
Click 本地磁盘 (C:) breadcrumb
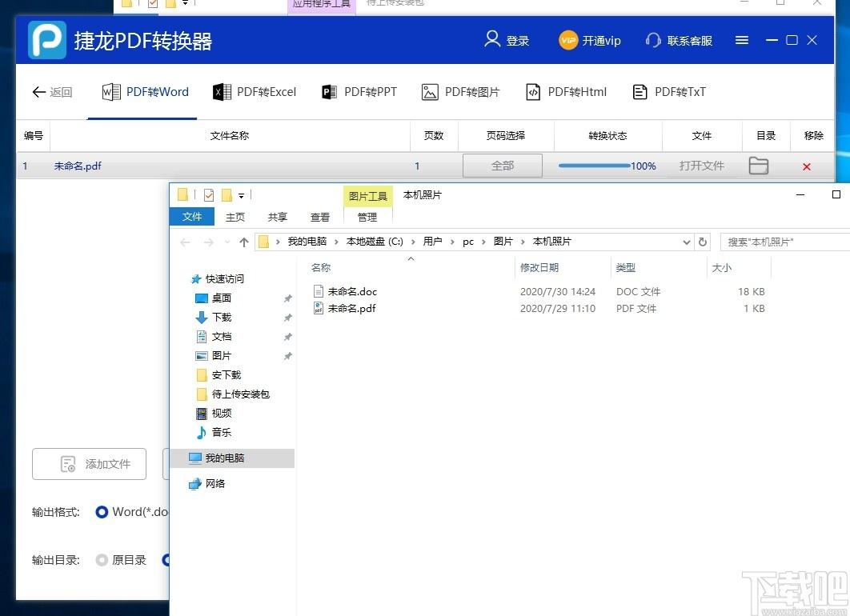click(x=375, y=242)
